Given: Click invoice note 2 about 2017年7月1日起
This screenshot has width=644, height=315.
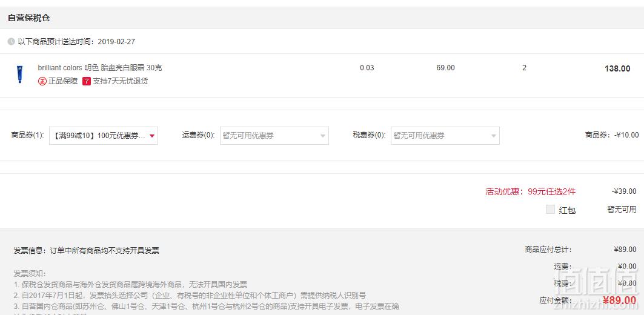Looking at the screenshot, I should point(190,295).
